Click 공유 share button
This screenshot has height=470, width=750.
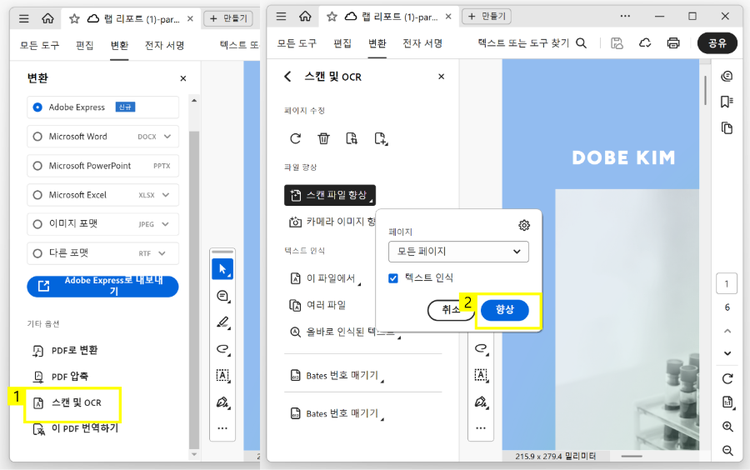(x=717, y=43)
